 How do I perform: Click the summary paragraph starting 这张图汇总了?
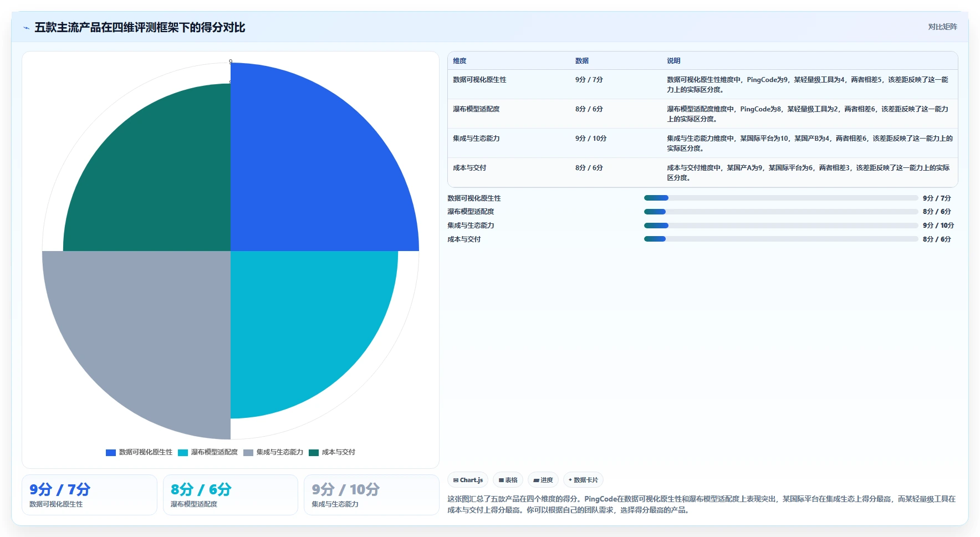coord(702,504)
